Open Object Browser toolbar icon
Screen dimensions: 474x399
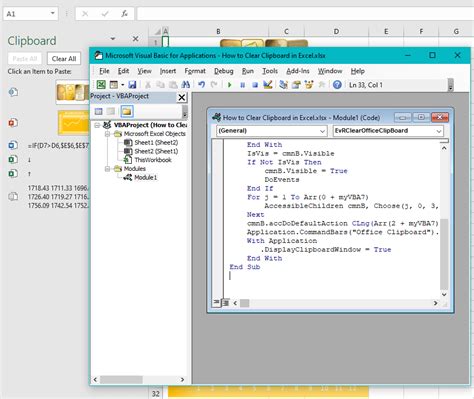coord(309,85)
